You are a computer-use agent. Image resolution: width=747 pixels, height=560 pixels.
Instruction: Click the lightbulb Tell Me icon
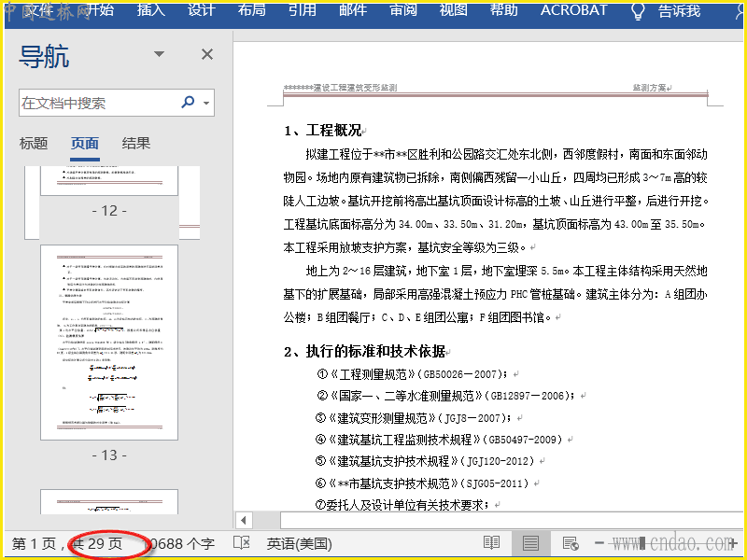click(x=638, y=11)
